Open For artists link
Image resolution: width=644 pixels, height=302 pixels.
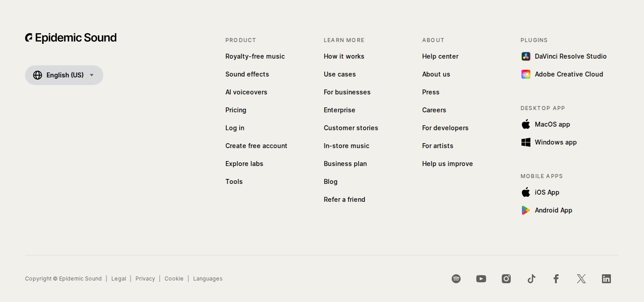(438, 146)
